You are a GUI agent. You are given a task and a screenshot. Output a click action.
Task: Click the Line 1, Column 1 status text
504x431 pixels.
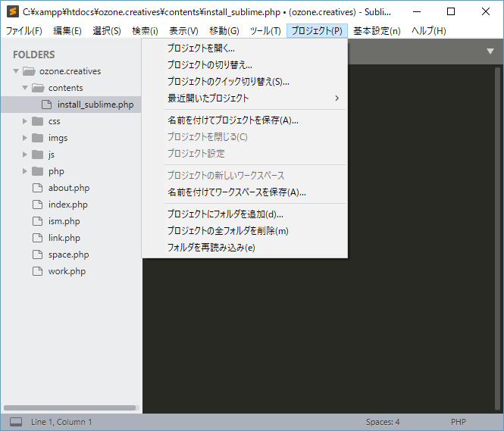coord(61,422)
